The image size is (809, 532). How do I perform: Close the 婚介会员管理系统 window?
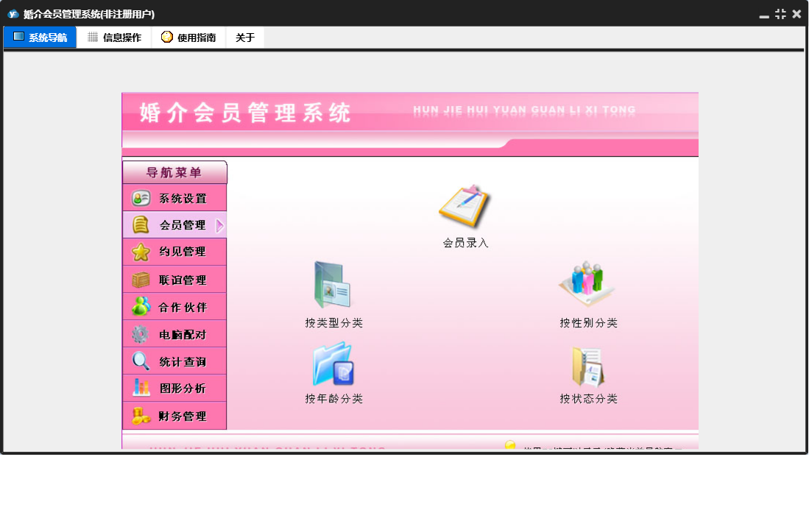tap(796, 14)
